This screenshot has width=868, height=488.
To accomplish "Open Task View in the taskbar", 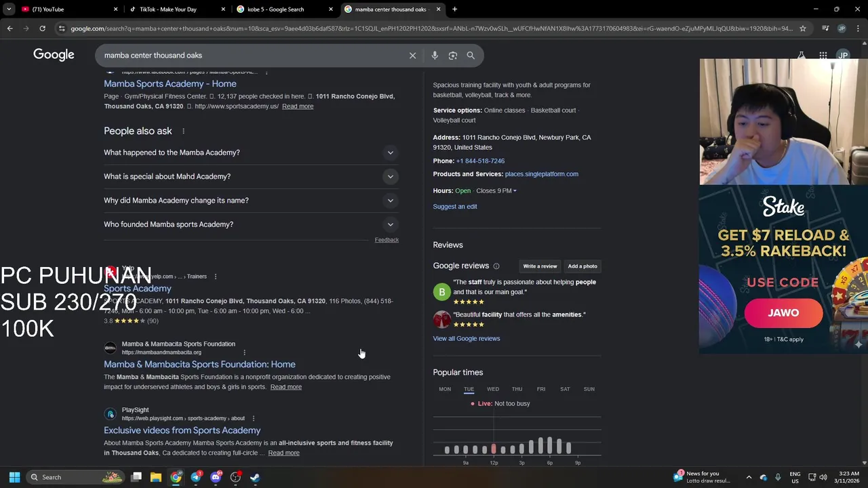I will [x=136, y=477].
